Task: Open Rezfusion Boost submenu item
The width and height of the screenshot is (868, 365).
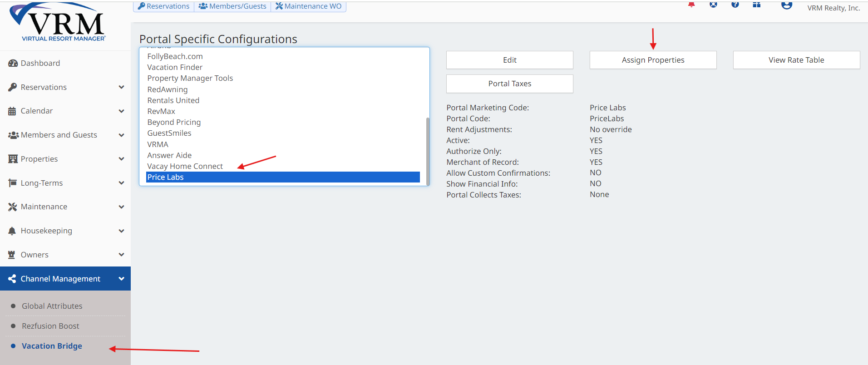Action: pos(50,326)
